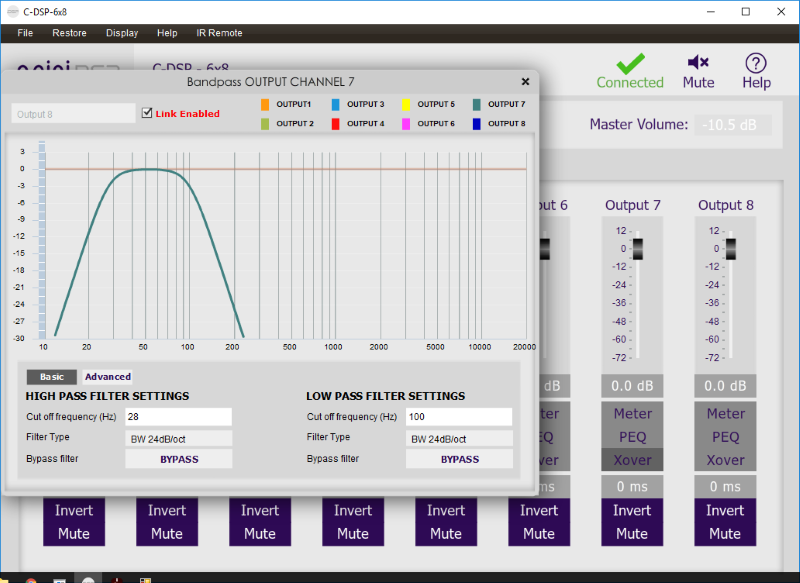Switch to the Basic tab
This screenshot has height=583, width=800.
[52, 377]
